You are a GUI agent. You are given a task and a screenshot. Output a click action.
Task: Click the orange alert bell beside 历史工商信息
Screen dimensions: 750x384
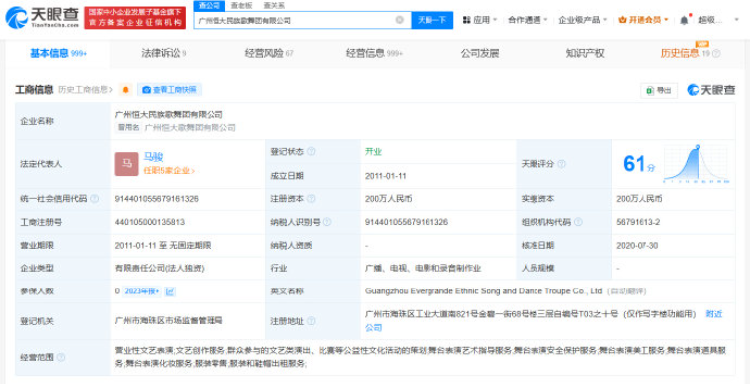126,90
